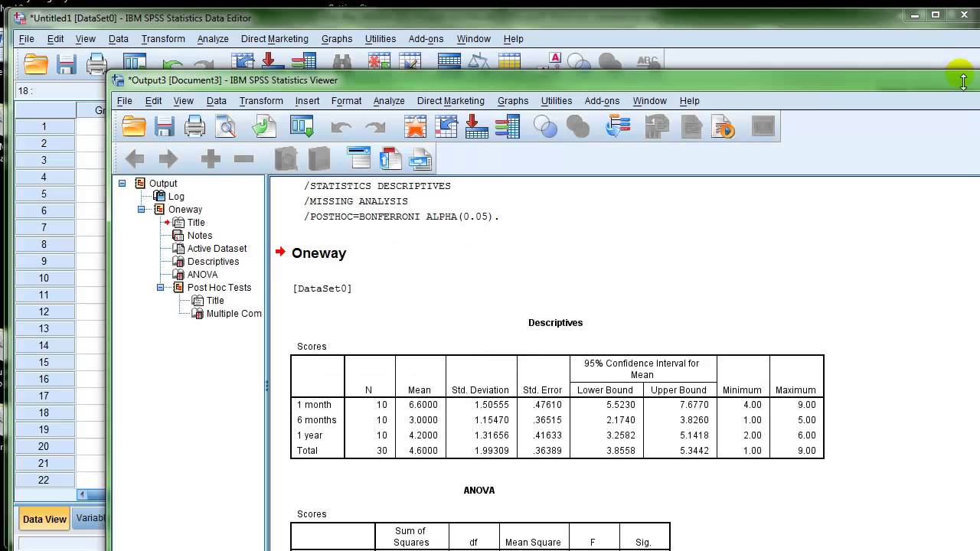Screen dimensions: 980x551
Task: Open Insert menu in Viewer window
Action: pos(307,100)
